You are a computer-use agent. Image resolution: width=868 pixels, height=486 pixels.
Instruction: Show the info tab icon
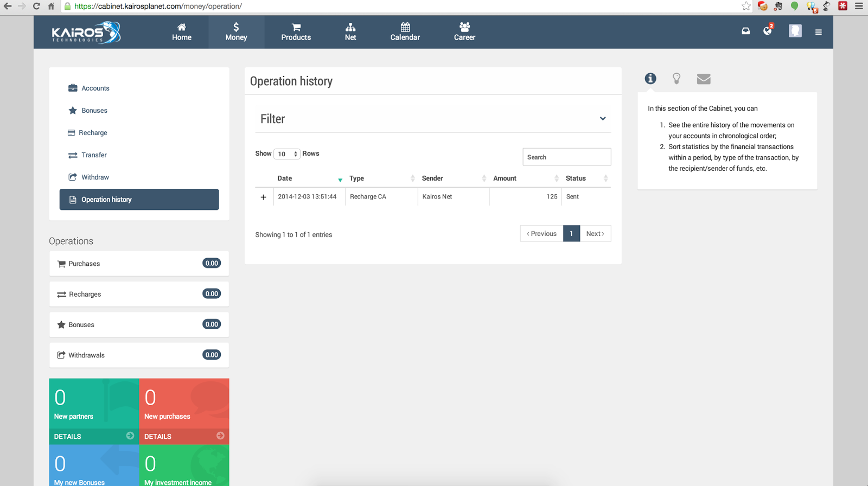click(x=650, y=79)
